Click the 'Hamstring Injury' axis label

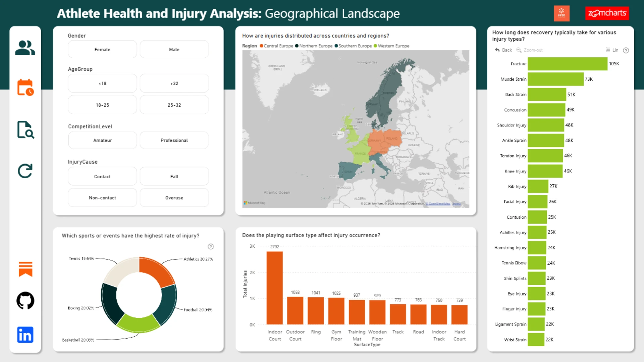tap(511, 248)
